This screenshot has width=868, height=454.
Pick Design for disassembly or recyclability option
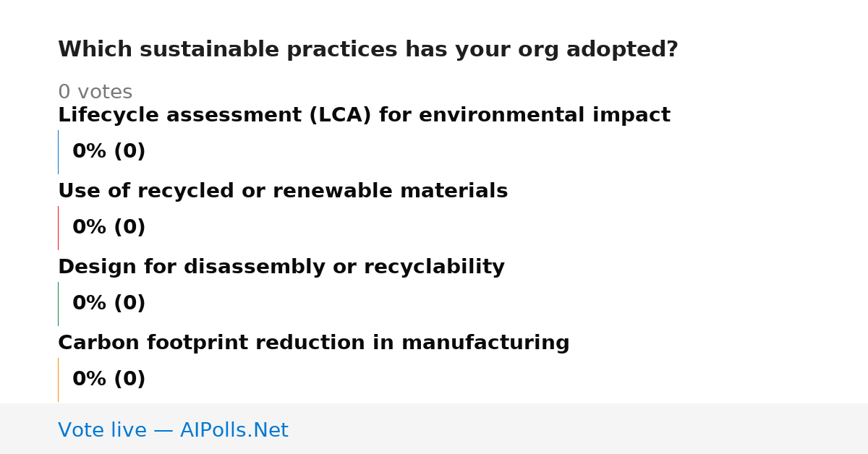click(281, 267)
